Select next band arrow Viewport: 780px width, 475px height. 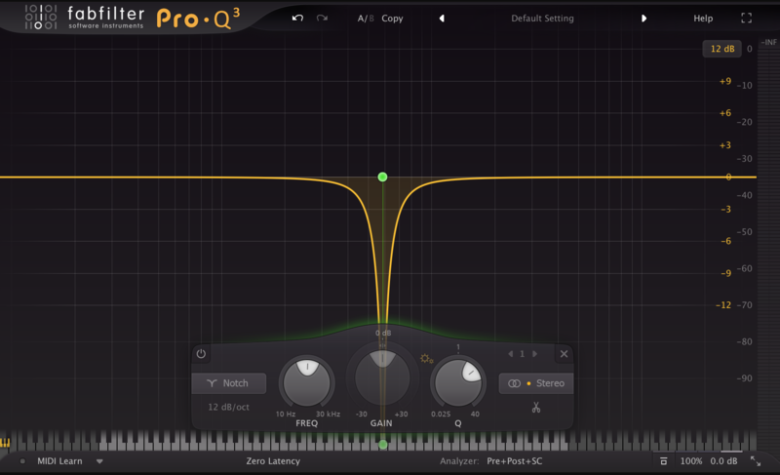(x=535, y=354)
